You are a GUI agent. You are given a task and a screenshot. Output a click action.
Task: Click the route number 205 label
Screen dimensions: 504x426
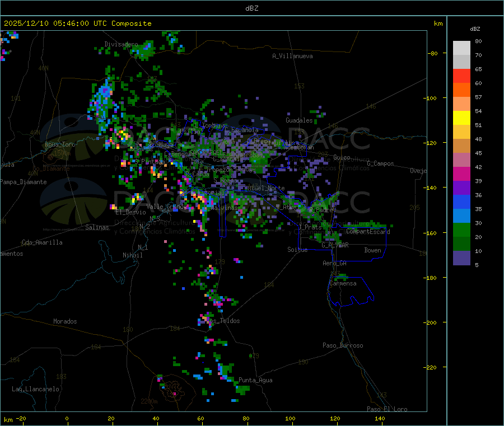click(414, 208)
